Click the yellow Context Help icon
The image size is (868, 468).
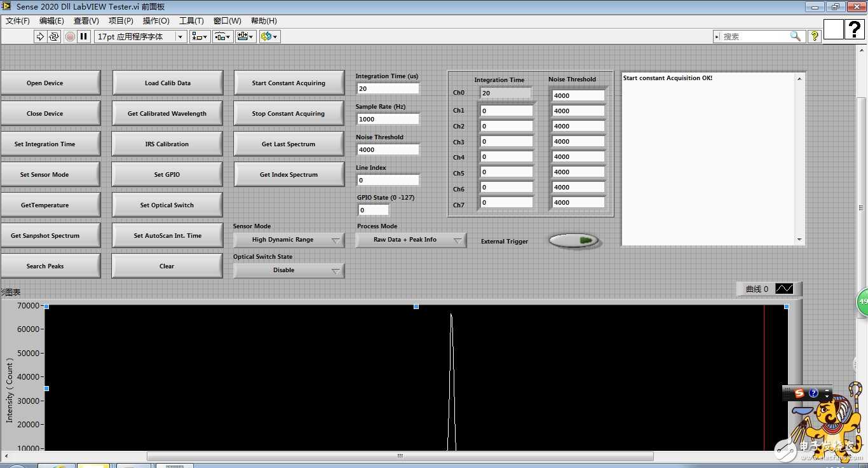814,36
